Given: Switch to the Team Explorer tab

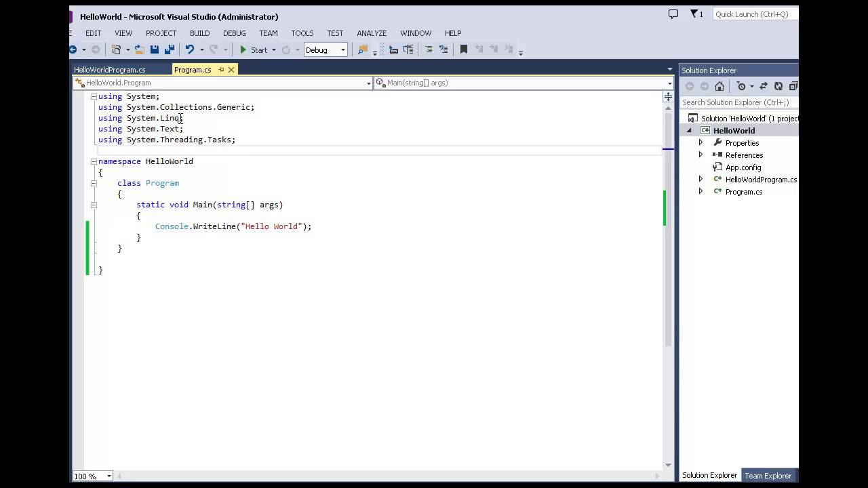Looking at the screenshot, I should pyautogui.click(x=768, y=476).
